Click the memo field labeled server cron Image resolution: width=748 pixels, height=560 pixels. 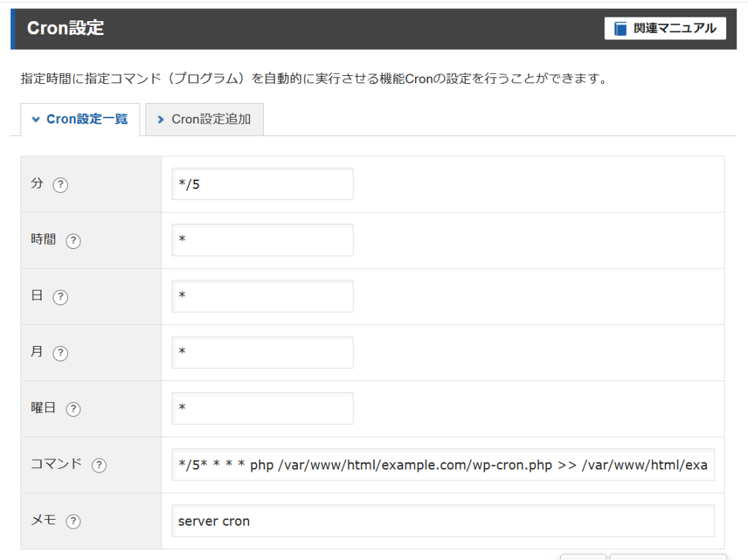442,521
